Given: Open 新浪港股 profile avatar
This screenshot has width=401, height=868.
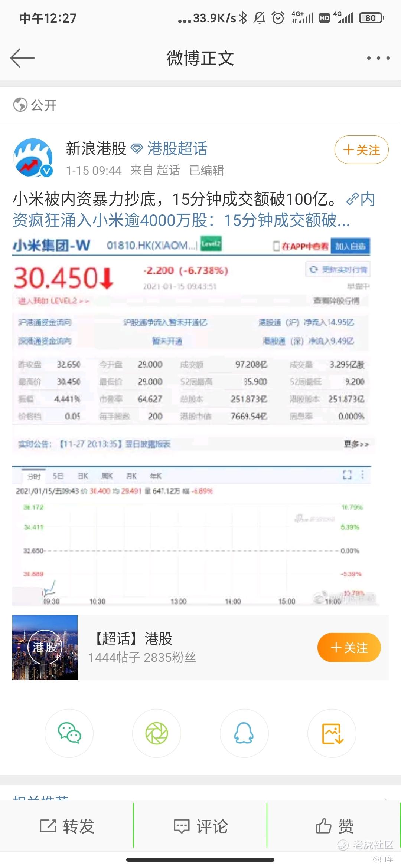Looking at the screenshot, I should click(33, 158).
